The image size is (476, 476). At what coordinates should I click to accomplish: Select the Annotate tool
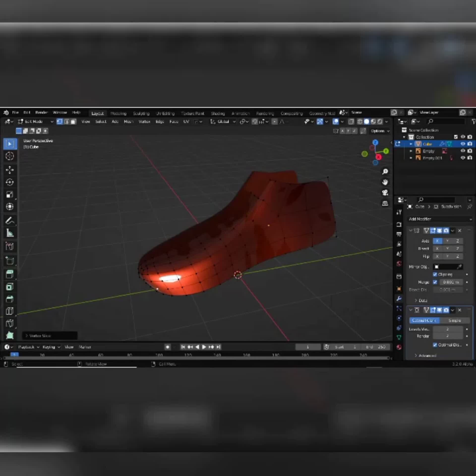(x=10, y=221)
